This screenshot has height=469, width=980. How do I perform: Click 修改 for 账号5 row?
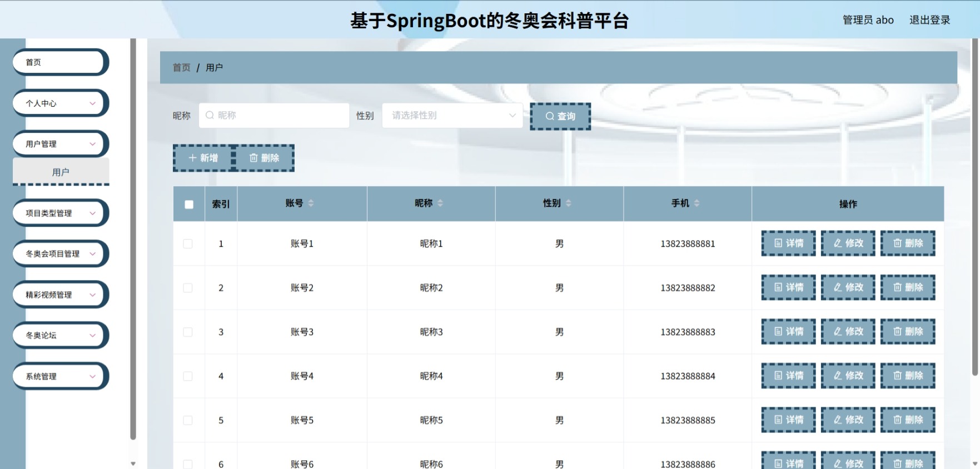848,420
